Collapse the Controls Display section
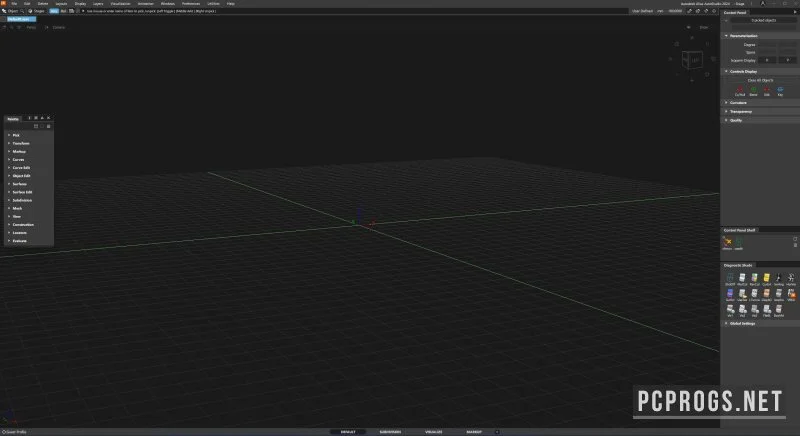Viewport: 800px width, 436px height. tap(760, 71)
